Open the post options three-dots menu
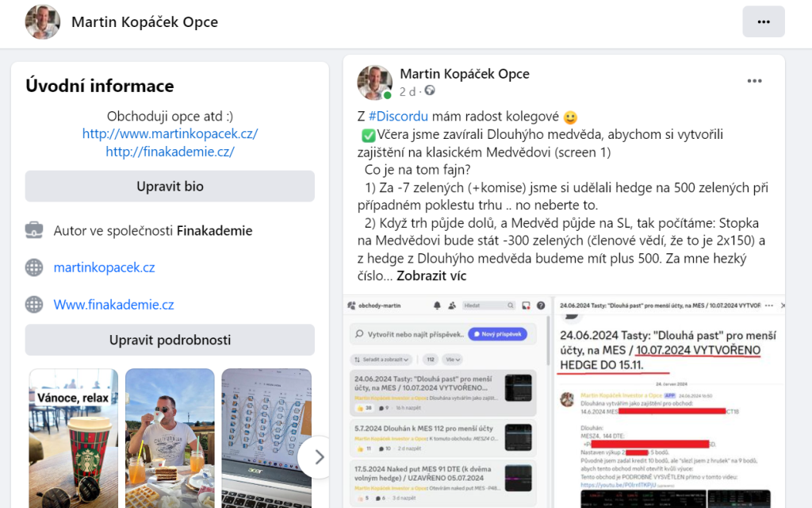The image size is (812, 508). click(755, 81)
